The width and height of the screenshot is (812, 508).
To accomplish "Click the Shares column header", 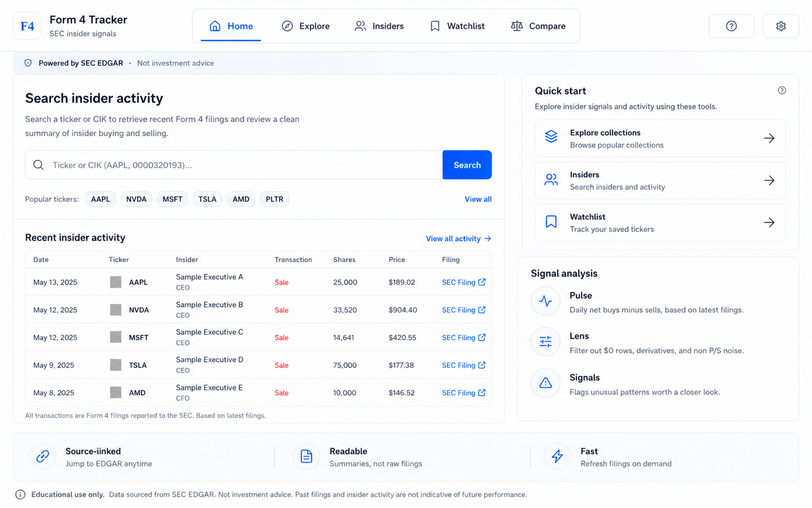I will [344, 260].
